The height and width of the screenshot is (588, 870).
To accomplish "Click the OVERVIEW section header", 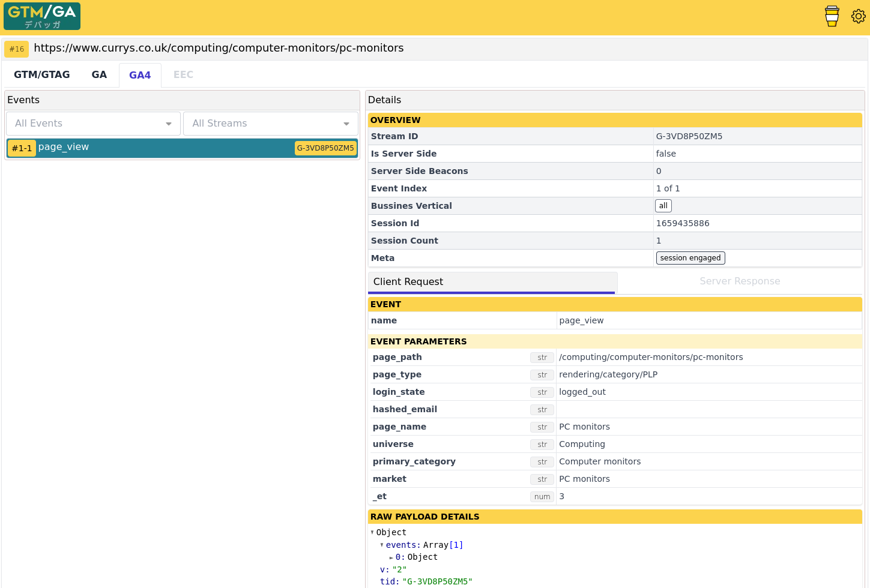I will coord(615,120).
